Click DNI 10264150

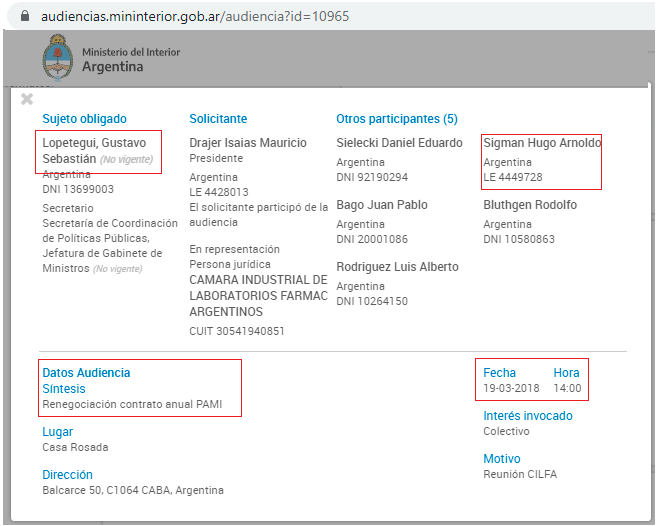372,301
